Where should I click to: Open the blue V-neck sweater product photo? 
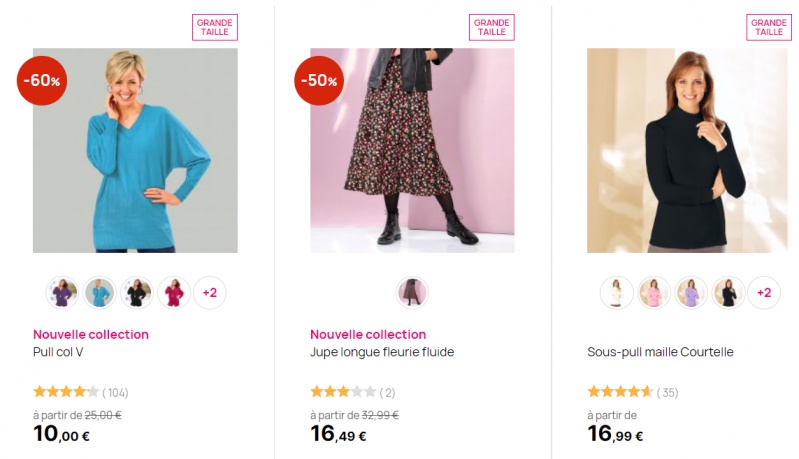tap(135, 150)
